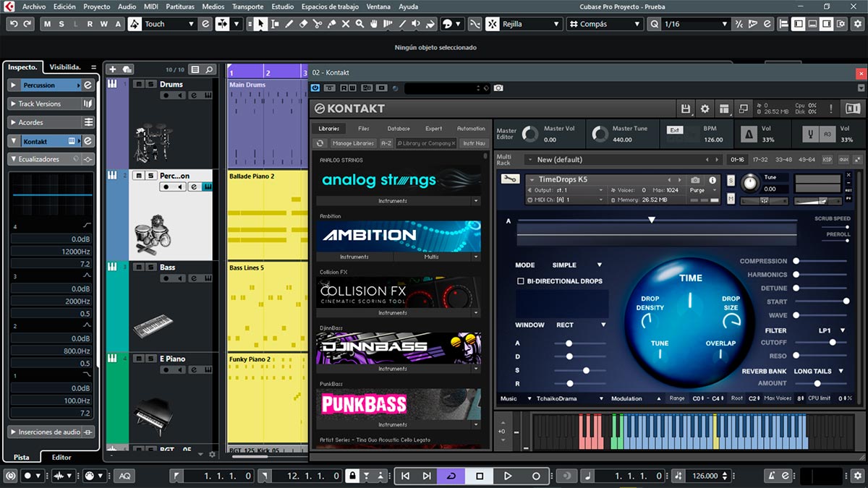Screen dimensions: 868x488
Task: Open track search magnifier in track list
Action: (210, 69)
